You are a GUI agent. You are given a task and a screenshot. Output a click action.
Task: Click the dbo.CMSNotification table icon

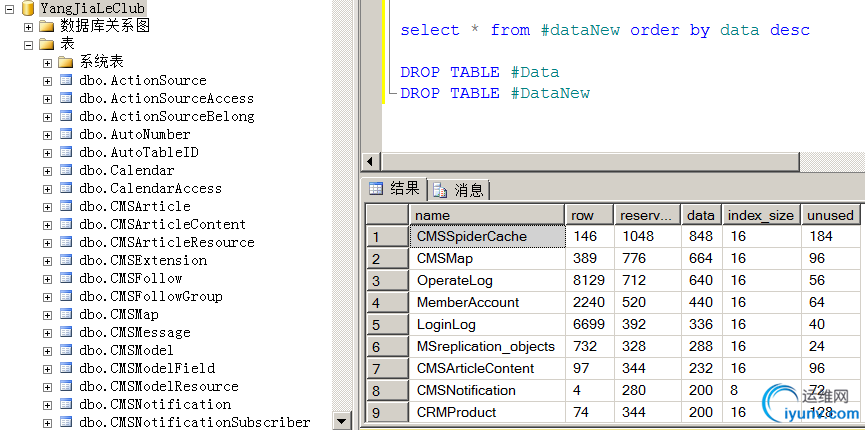click(x=66, y=404)
